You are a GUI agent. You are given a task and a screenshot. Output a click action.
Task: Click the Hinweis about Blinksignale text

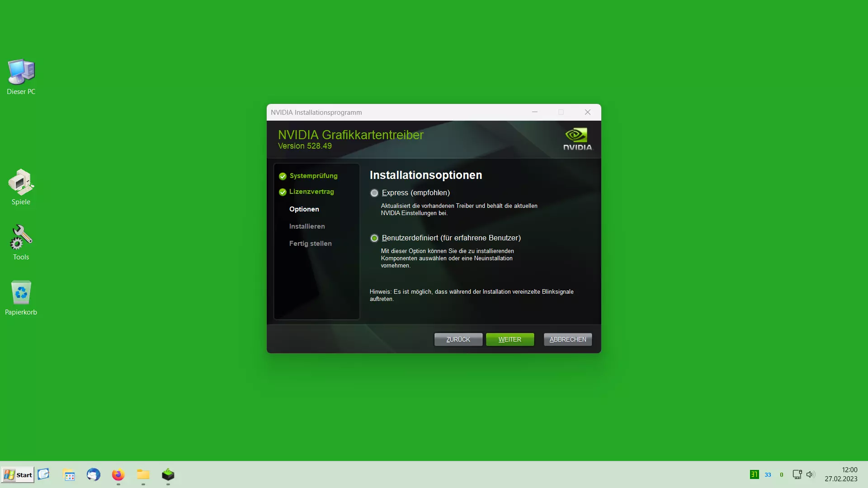tap(472, 295)
